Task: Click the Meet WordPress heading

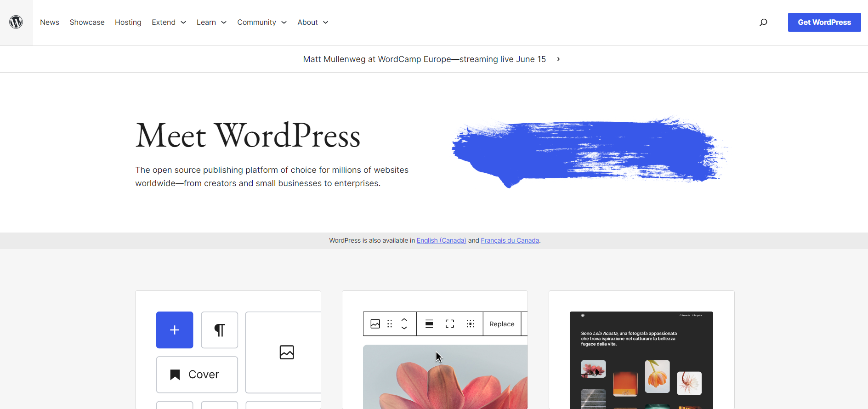Action: point(248,136)
